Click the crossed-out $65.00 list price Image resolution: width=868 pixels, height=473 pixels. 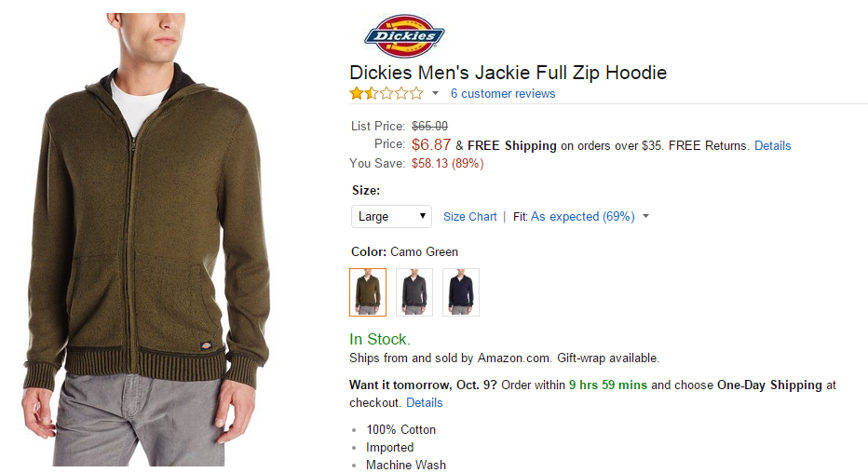(x=429, y=126)
